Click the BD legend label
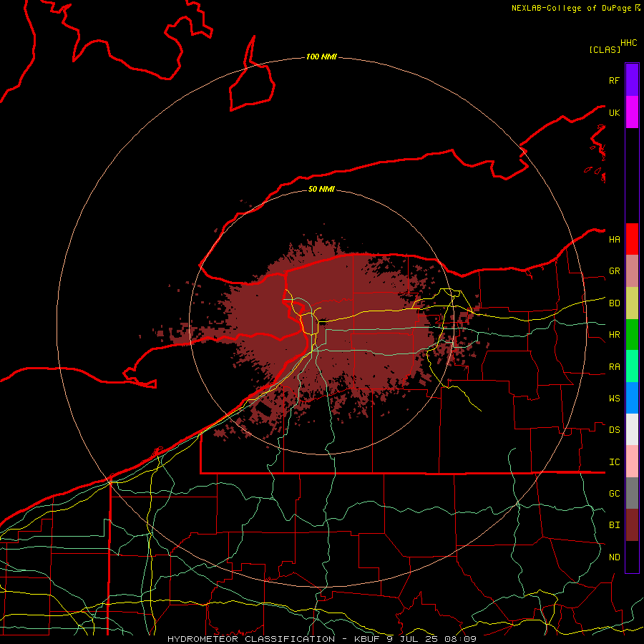The height and width of the screenshot is (644, 644). (614, 303)
